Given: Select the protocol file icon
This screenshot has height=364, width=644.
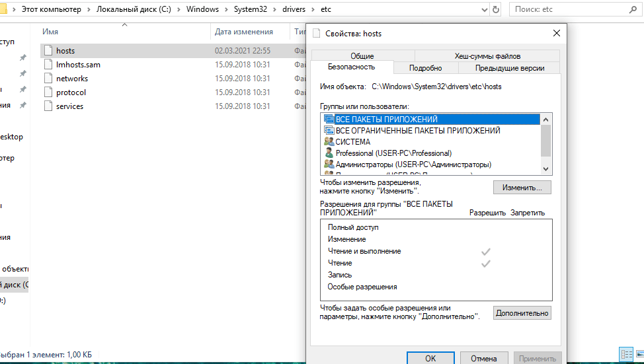Looking at the screenshot, I should tap(48, 92).
